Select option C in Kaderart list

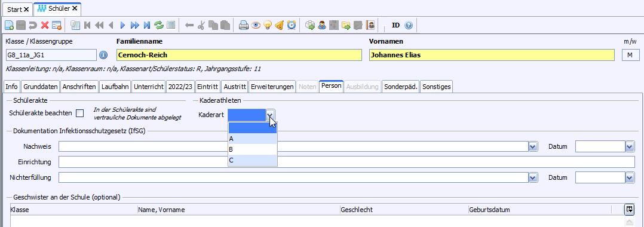coord(253,160)
